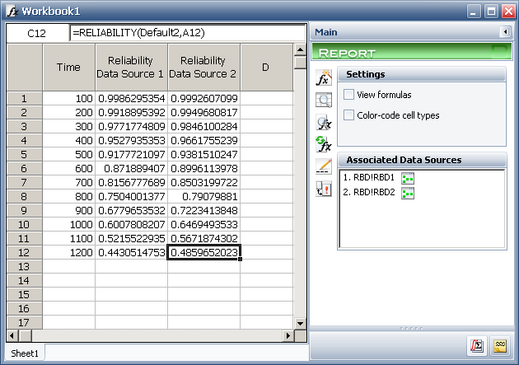Click selected cell 0.4859652023
Viewport: 519px width, 365px height.
[204, 252]
